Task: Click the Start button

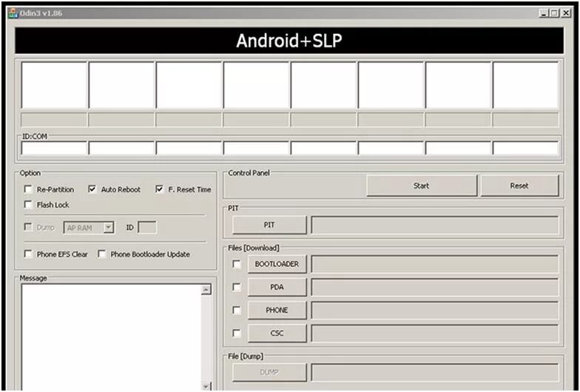Action: tap(422, 186)
